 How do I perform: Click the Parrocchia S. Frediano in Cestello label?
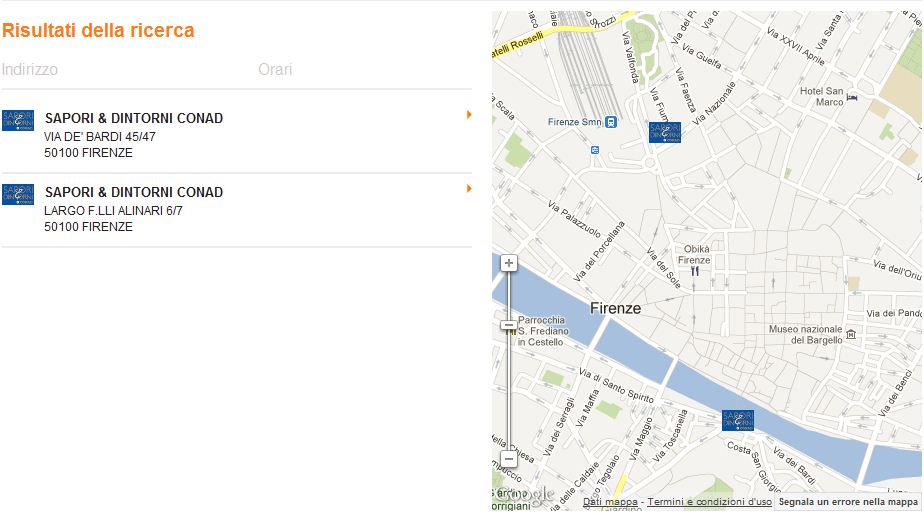click(543, 331)
